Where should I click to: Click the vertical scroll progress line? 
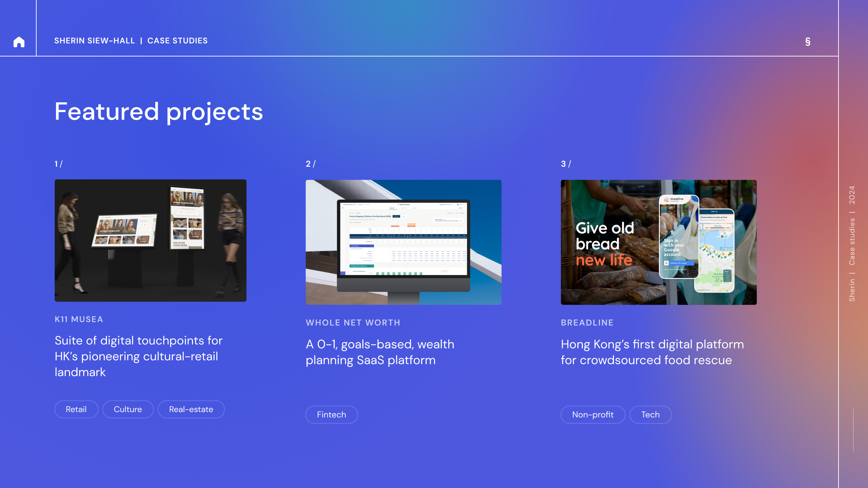853,430
